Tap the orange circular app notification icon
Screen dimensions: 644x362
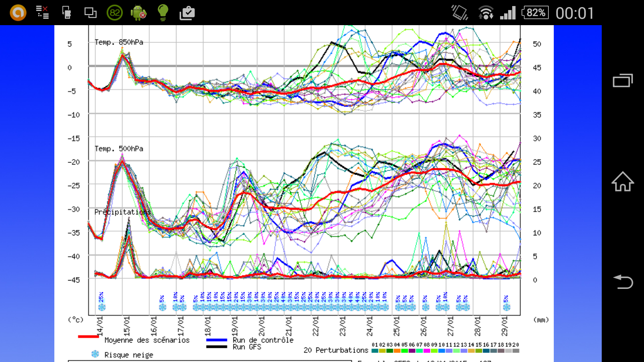(18, 13)
